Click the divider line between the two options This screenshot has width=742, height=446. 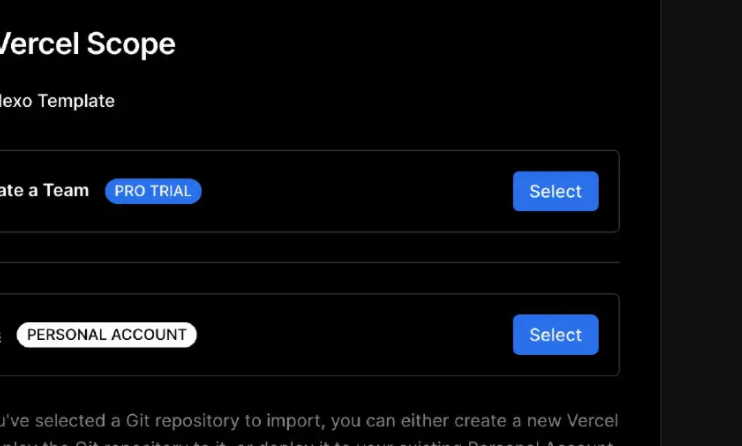300,263
